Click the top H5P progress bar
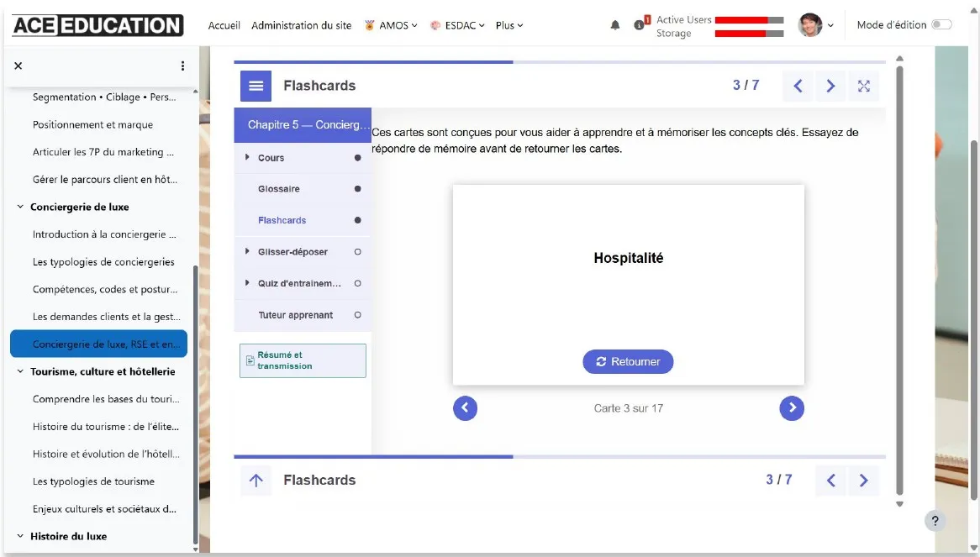 coord(560,62)
